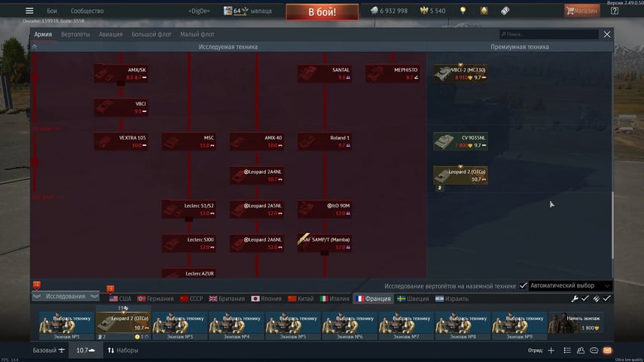Toggle the double-checkmark auto option icon
644x362 pixels.
596,299
